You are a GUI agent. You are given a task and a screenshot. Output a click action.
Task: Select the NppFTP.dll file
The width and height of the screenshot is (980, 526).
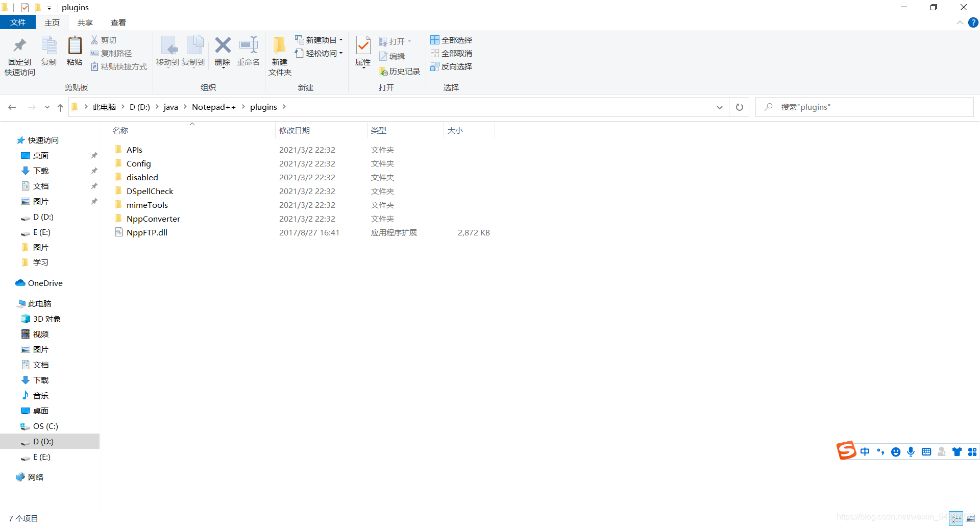point(147,232)
